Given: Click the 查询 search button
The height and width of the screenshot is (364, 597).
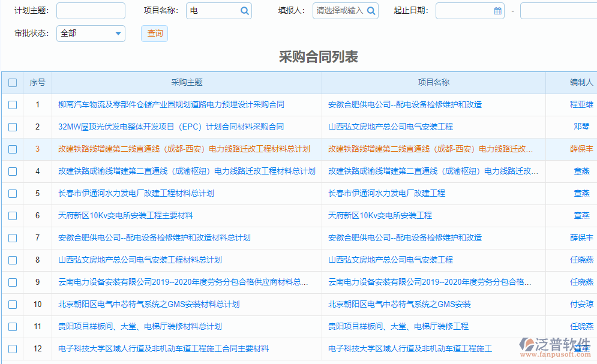Looking at the screenshot, I should tap(154, 34).
